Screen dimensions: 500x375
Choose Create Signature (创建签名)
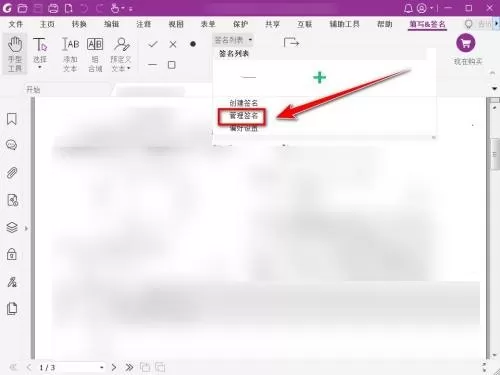tap(244, 103)
